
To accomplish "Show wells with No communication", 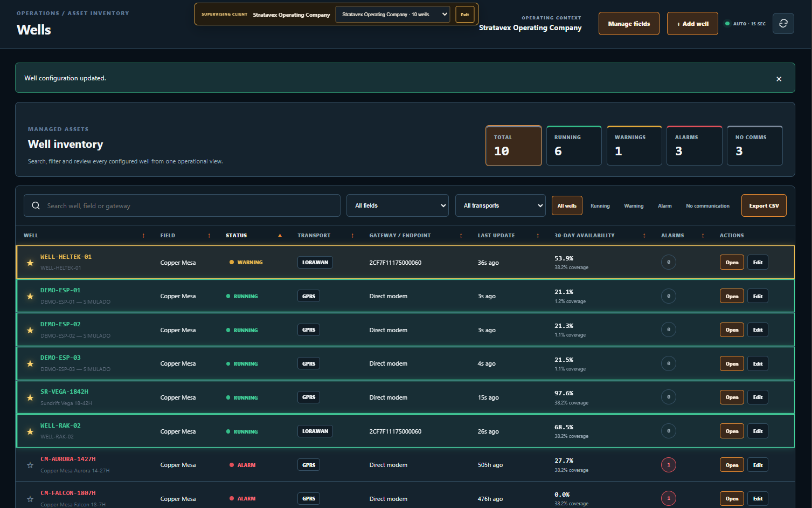I will 707,205.
